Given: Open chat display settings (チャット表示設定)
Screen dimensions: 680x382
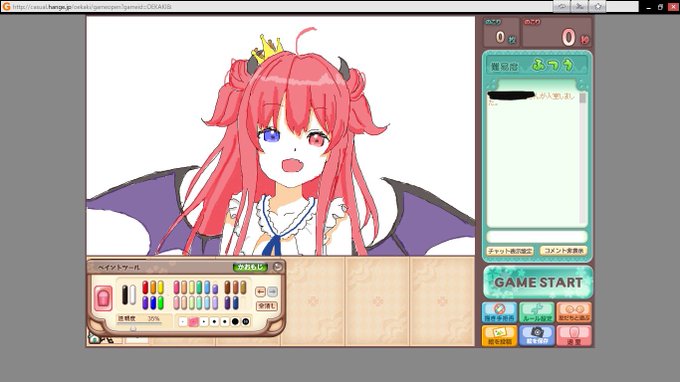Looking at the screenshot, I should pyautogui.click(x=510, y=251).
